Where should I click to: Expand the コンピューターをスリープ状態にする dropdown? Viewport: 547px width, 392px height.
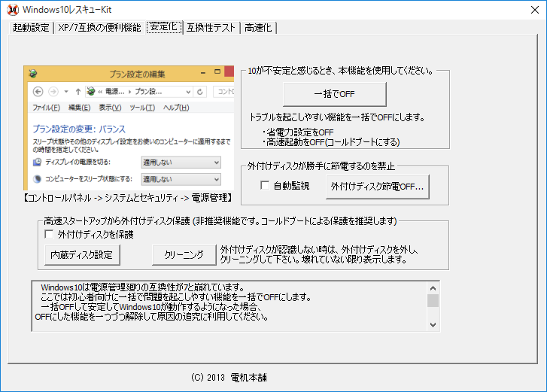181,180
